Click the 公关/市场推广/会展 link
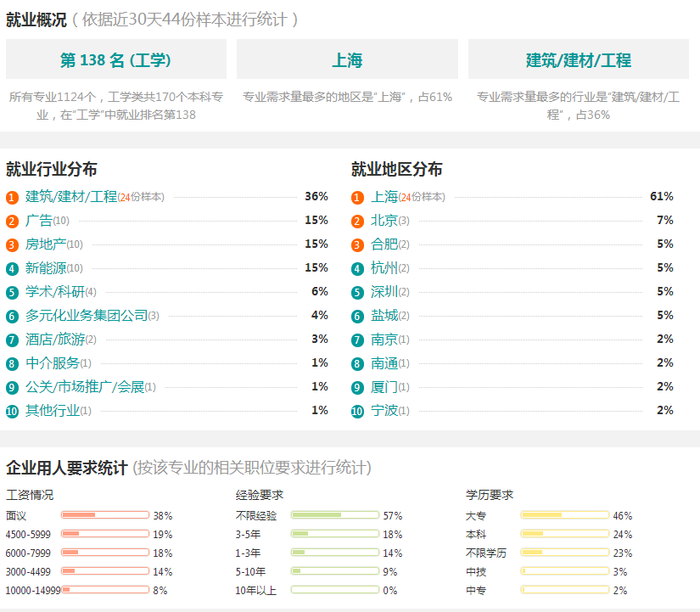Viewport: 700px width, 612px height. click(x=85, y=386)
